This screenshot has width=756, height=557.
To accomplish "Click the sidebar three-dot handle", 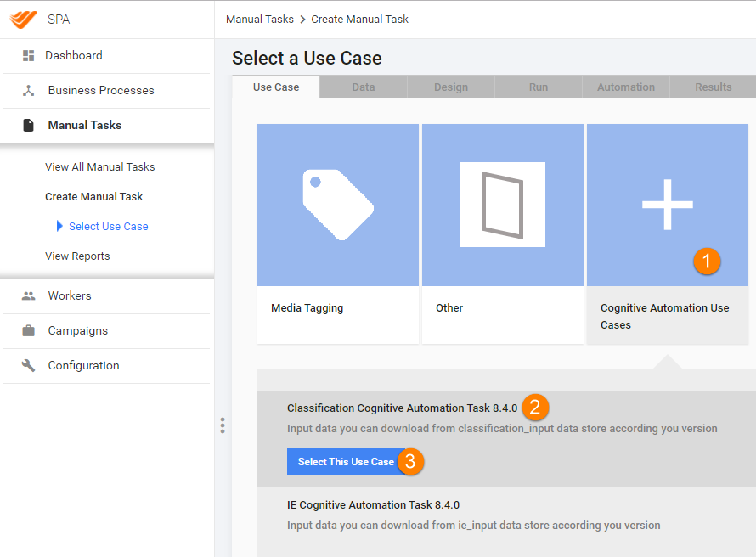I will tap(223, 425).
